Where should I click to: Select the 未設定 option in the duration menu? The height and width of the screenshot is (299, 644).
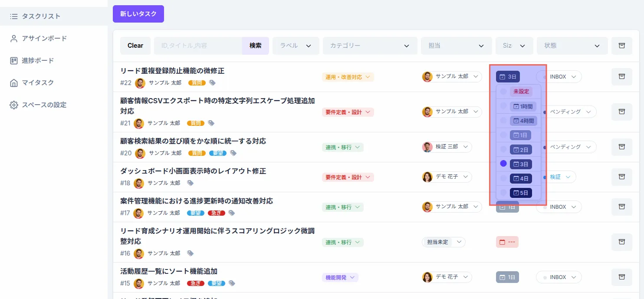coord(521,92)
